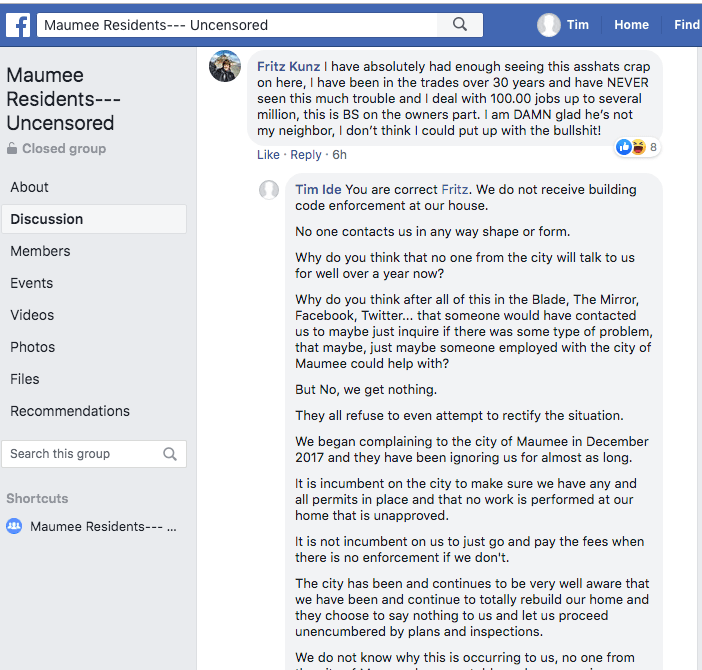This screenshot has width=702, height=670.
Task: Open Fritz Kunz's profile picture
Action: point(224,66)
